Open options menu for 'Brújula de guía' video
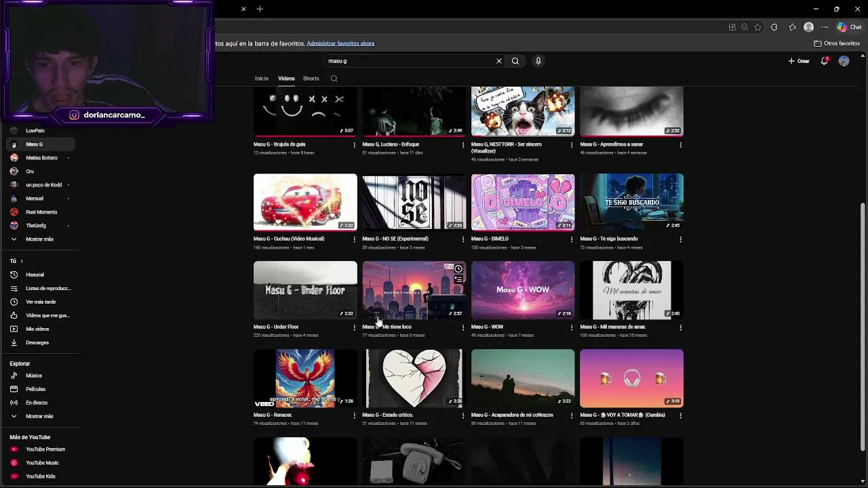 coord(354,145)
